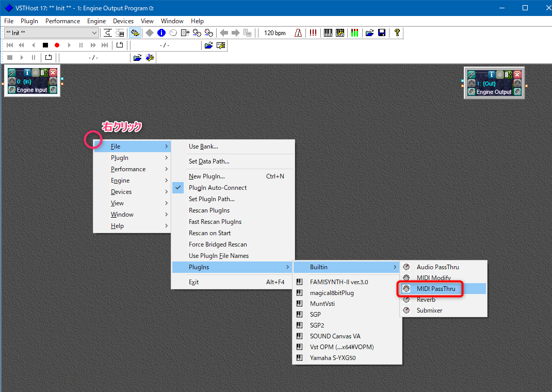Click the Engine Output module label

click(494, 92)
